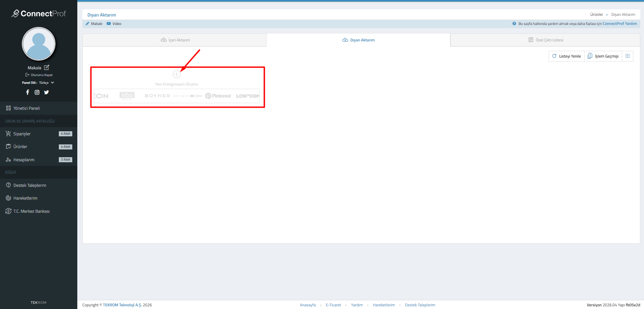The width and height of the screenshot is (644, 309).
Task: Switch to the İçeri Aktarım tab
Action: 175,40
